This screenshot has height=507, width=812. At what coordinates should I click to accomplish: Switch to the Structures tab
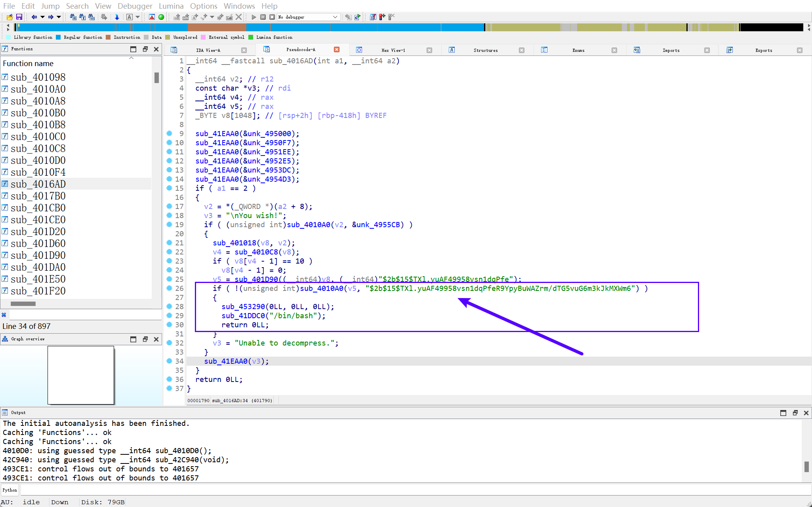[x=486, y=50]
